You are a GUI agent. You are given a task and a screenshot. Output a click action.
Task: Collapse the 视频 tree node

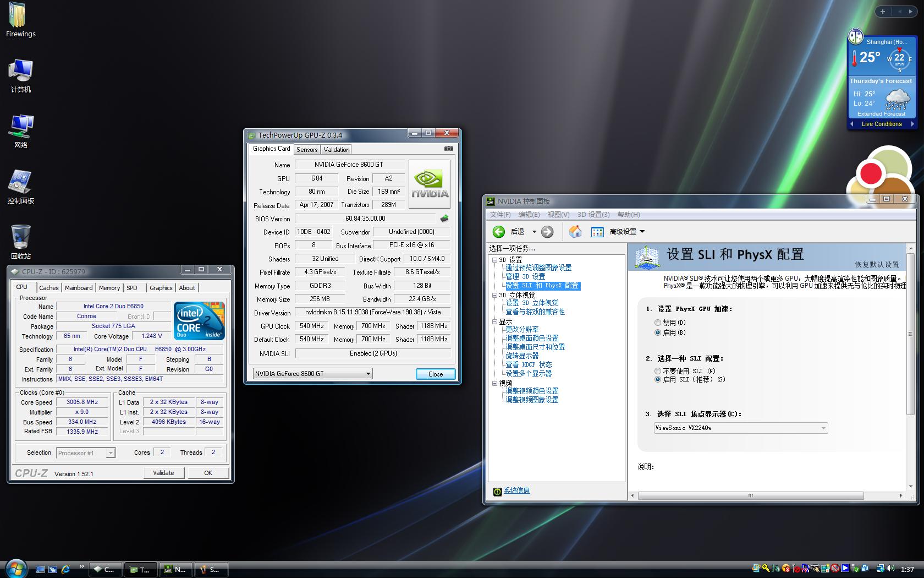(494, 383)
